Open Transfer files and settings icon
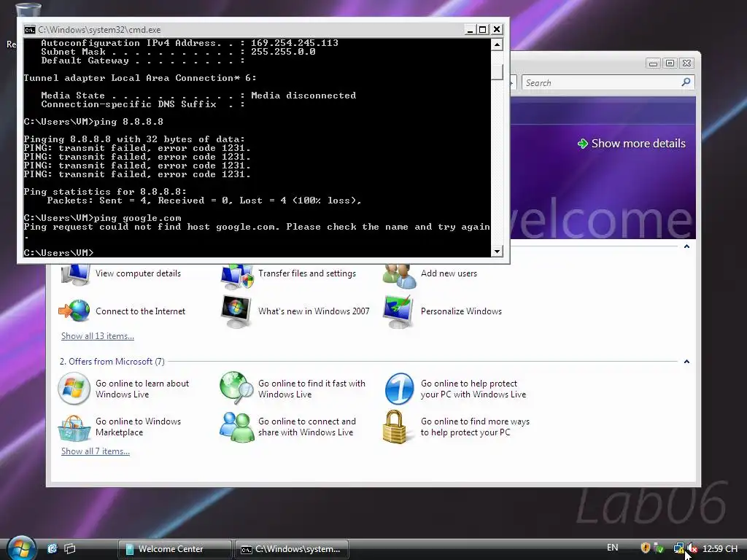This screenshot has width=747, height=560. coord(237,276)
